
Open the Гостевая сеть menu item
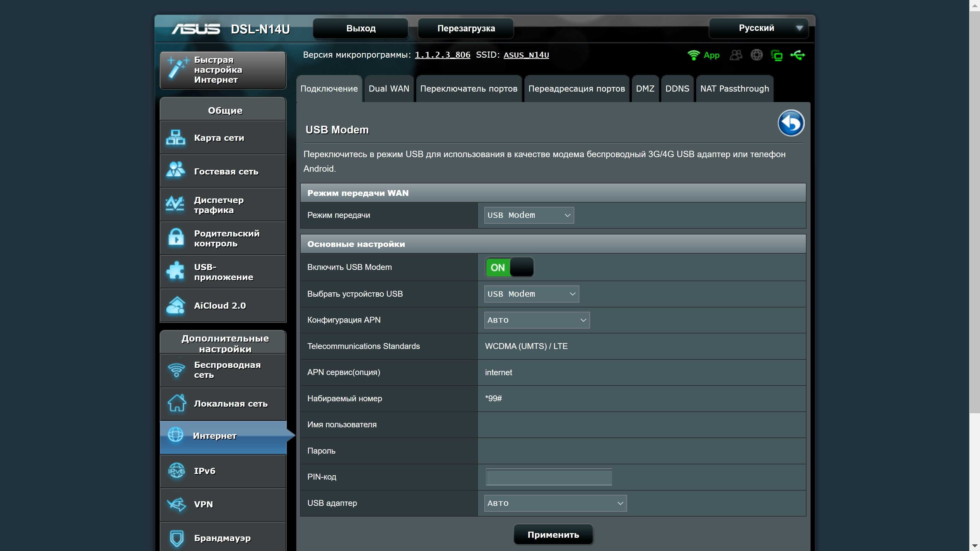[223, 171]
